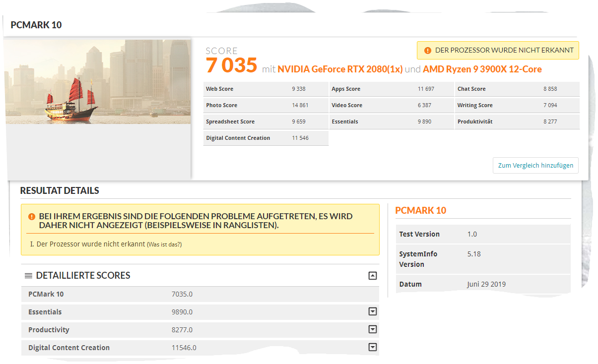Screen dimensions: 598x364
Task: Expand the Essentials score details
Action: click(373, 311)
